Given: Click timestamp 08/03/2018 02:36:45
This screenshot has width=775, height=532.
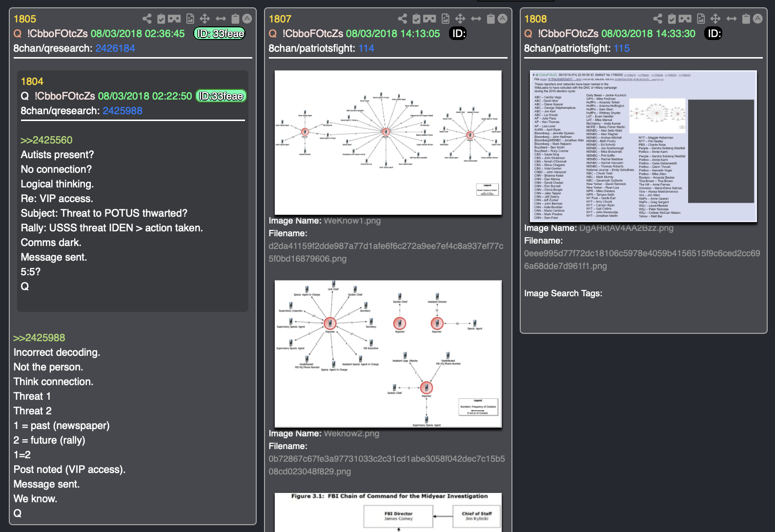Looking at the screenshot, I should click(138, 34).
